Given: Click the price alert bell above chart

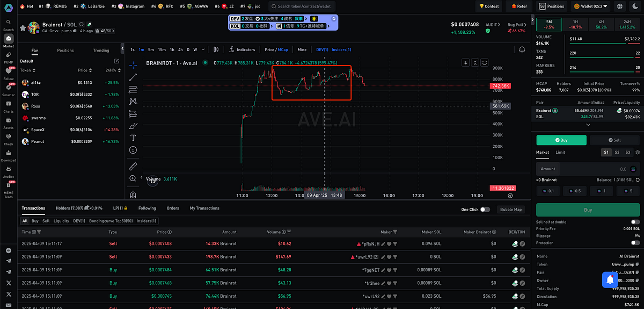Looking at the screenshot, I should [x=522, y=49].
